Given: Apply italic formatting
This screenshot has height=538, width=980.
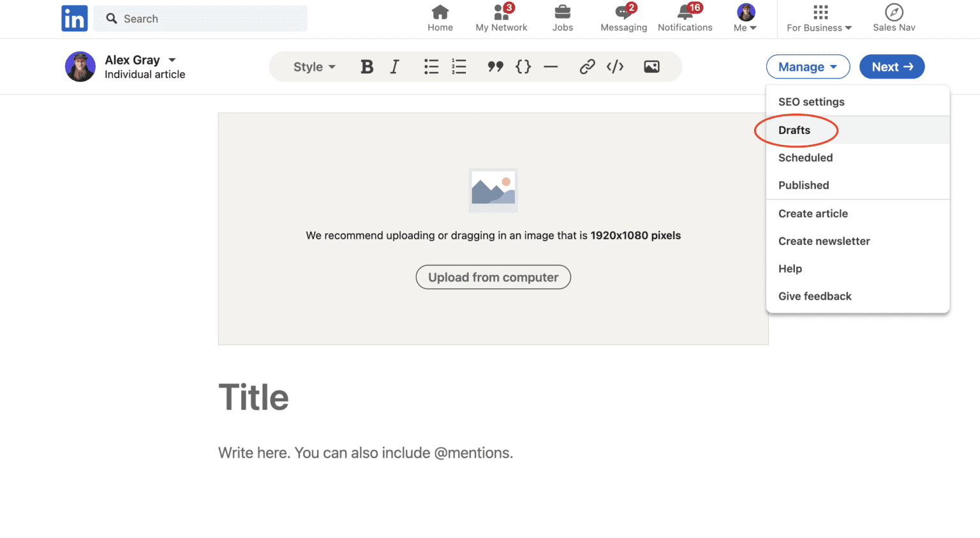Looking at the screenshot, I should click(x=394, y=66).
